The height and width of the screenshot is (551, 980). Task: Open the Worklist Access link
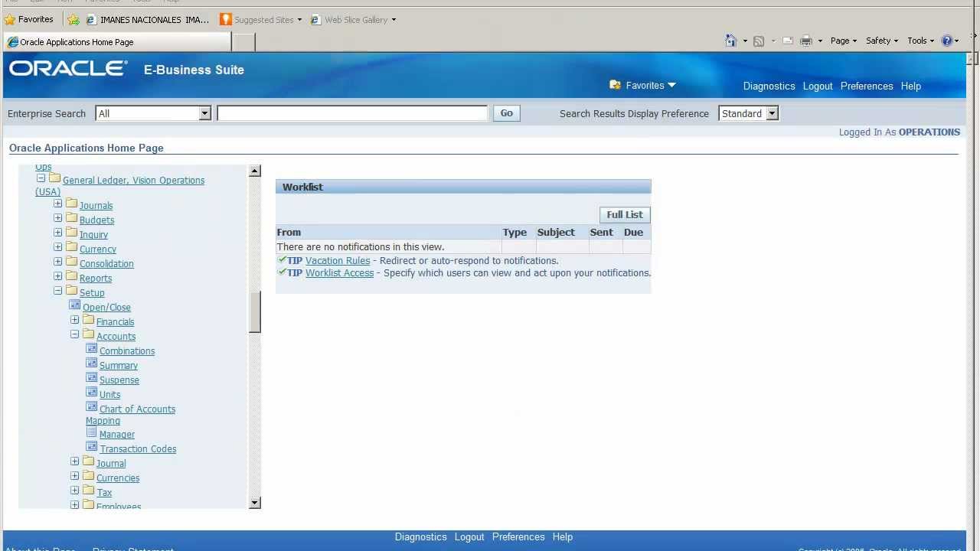click(x=339, y=273)
